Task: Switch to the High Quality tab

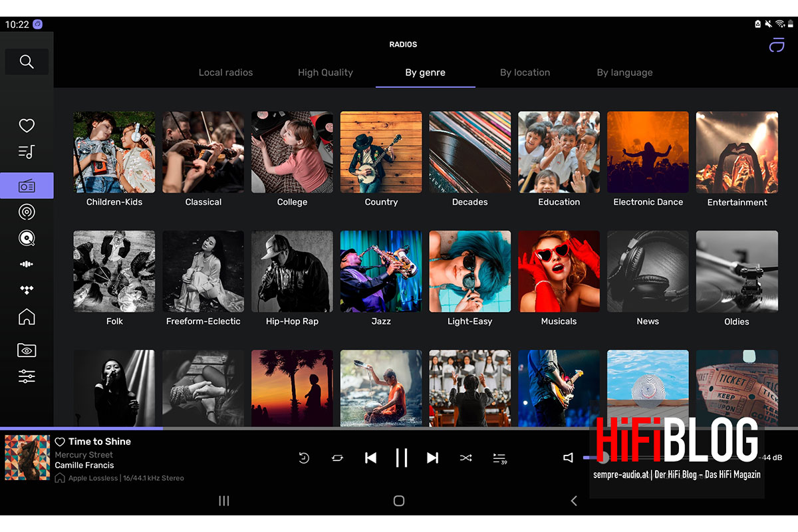Action: click(x=325, y=72)
